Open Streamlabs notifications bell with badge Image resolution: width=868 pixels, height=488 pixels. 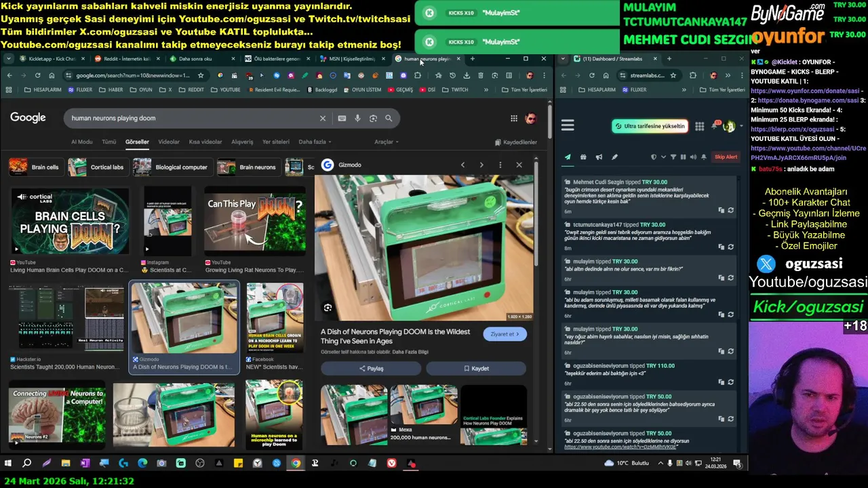(715, 126)
